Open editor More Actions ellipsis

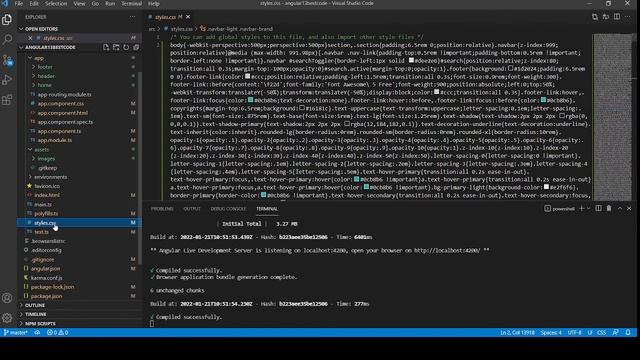point(628,17)
